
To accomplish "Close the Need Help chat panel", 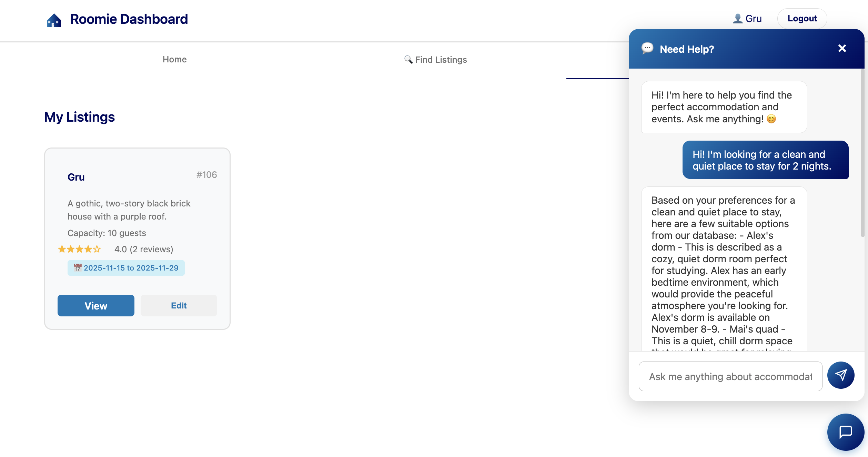I will (x=842, y=49).
